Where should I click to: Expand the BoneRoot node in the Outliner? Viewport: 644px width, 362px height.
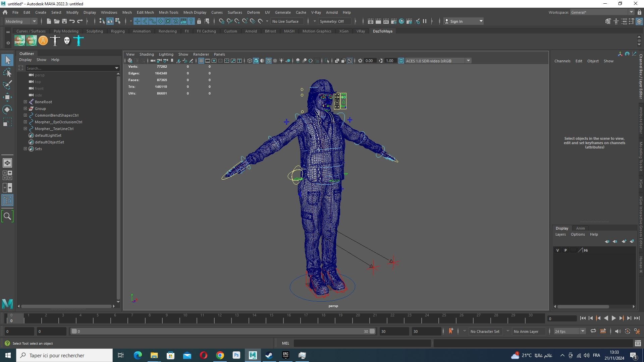[x=25, y=102]
